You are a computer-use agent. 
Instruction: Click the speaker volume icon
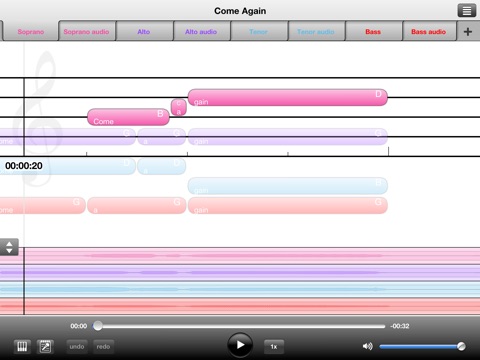[367, 346]
